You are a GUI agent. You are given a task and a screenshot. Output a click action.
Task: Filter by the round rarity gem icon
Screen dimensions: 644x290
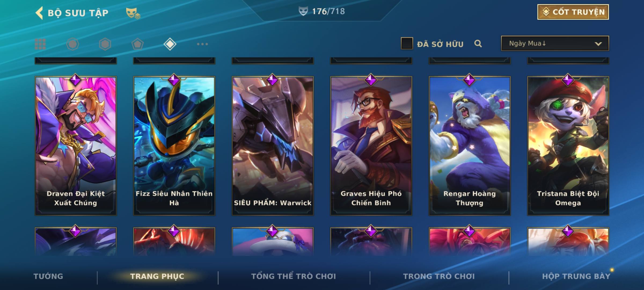(73, 44)
